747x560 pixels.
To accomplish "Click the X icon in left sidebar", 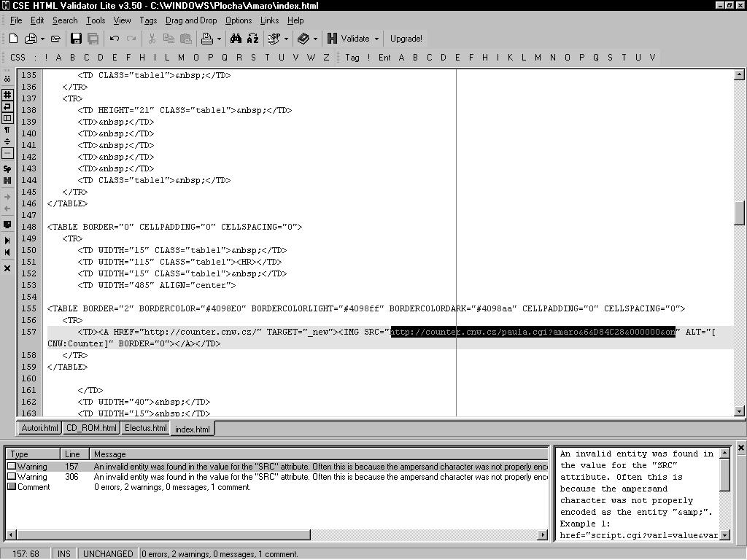I will (x=7, y=268).
